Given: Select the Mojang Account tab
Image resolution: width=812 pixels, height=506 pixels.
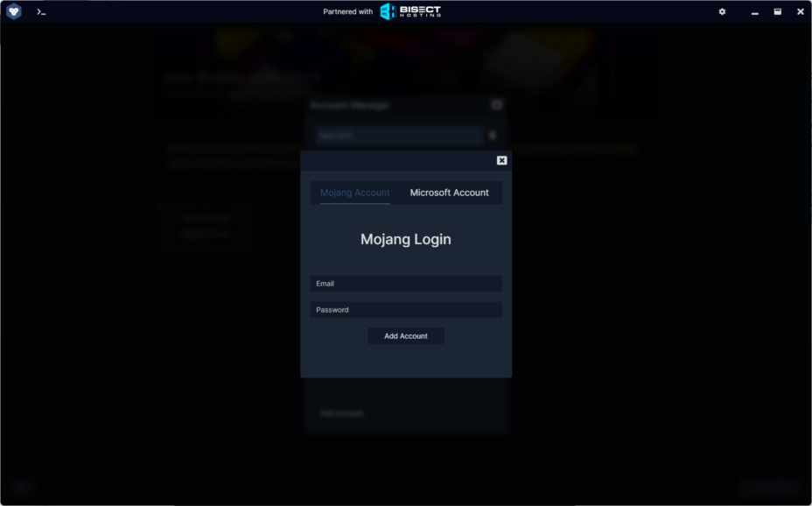Looking at the screenshot, I should point(355,193).
